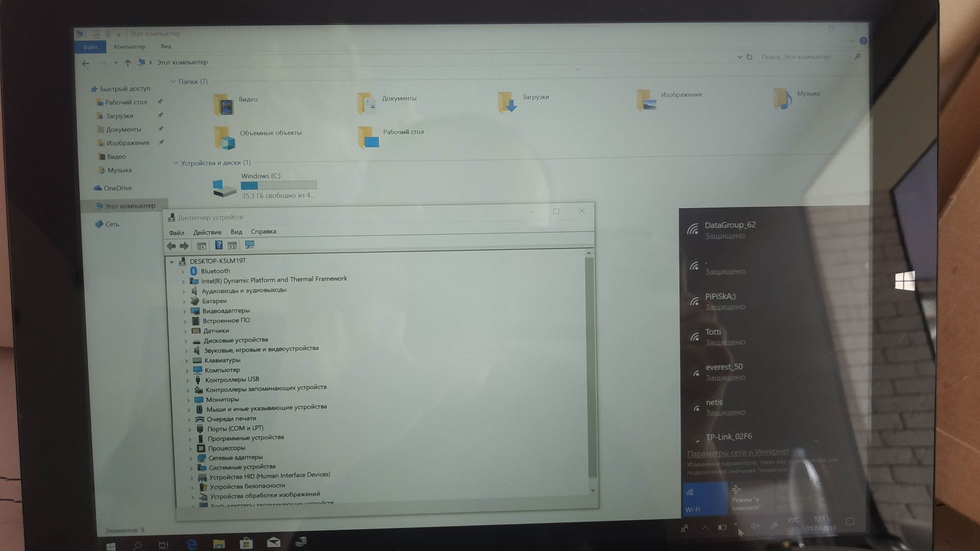Image resolution: width=980 pixels, height=551 pixels.
Task: Collapse the DESKTOP-K5LM19T root node
Action: (172, 262)
